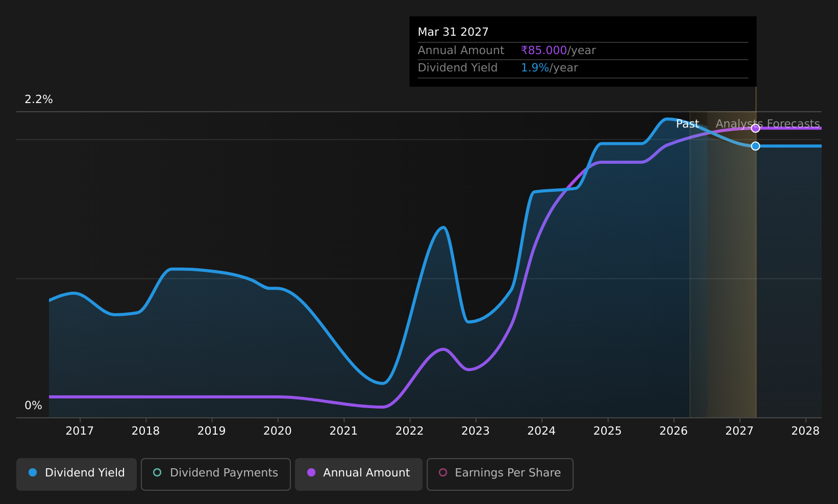Enable the Dividend Payments series
Screen dimensions: 838x504
[216, 474]
